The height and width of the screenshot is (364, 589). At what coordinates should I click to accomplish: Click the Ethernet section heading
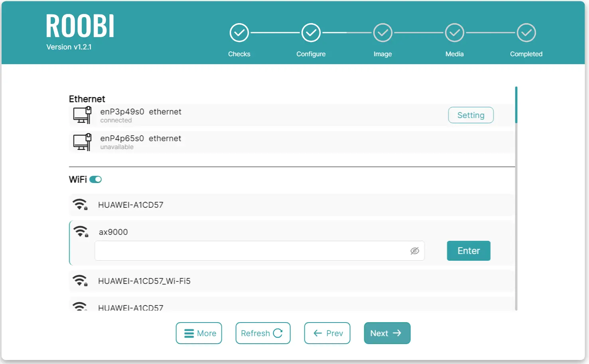pos(87,99)
